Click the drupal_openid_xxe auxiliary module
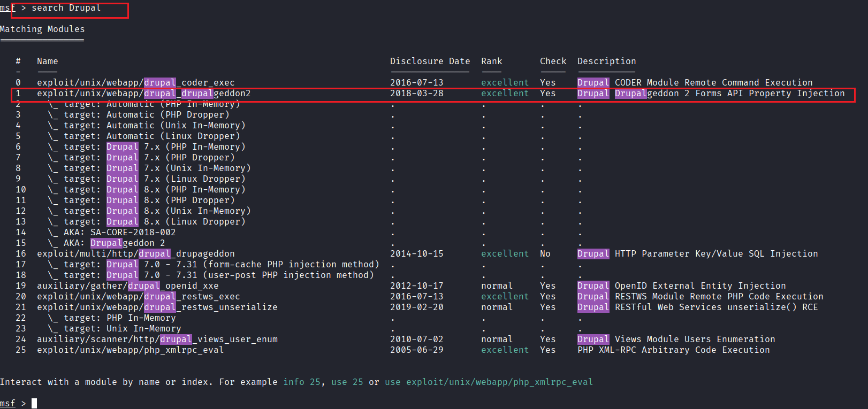Image resolution: width=868 pixels, height=409 pixels. coord(127,286)
